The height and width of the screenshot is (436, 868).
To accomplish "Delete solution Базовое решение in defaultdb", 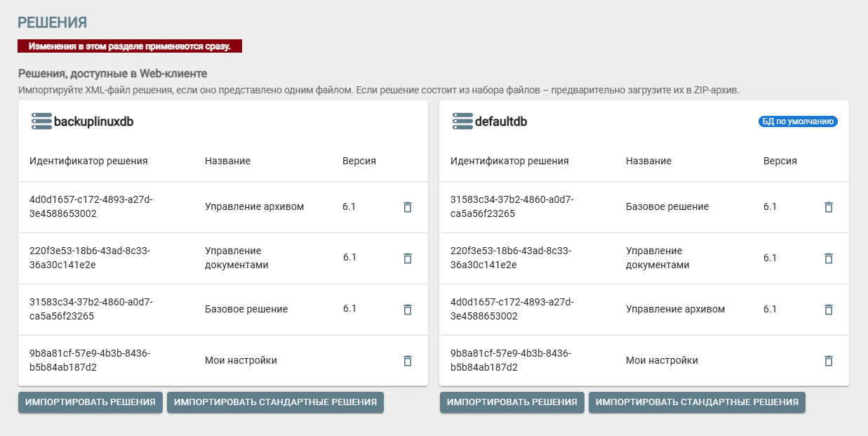I will point(829,207).
